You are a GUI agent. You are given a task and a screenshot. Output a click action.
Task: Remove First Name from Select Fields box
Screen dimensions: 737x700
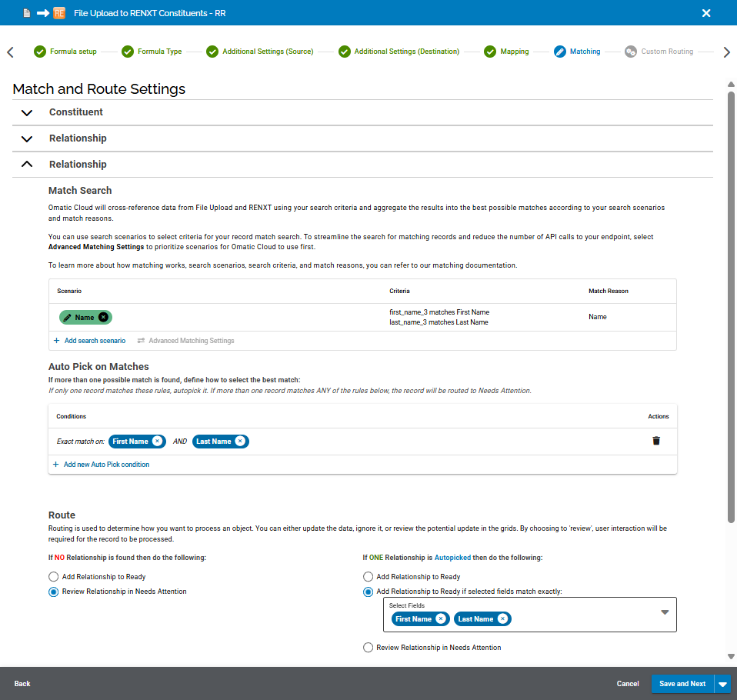(440, 618)
